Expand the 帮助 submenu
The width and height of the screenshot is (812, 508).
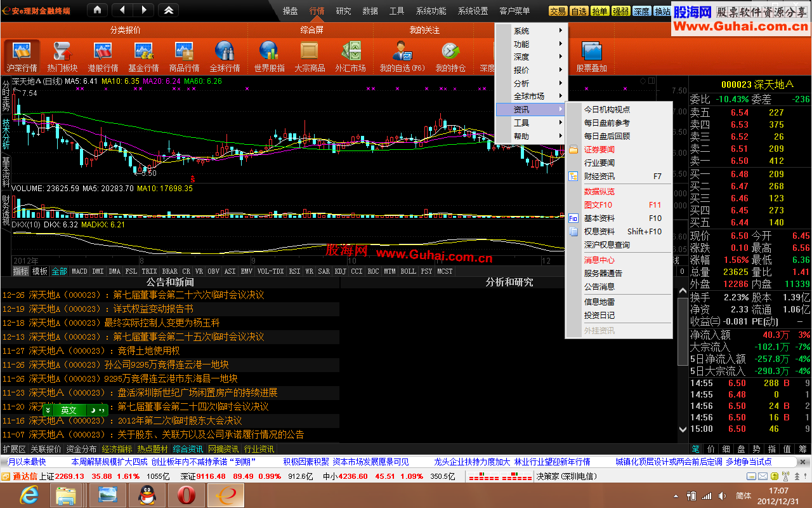[x=532, y=137]
